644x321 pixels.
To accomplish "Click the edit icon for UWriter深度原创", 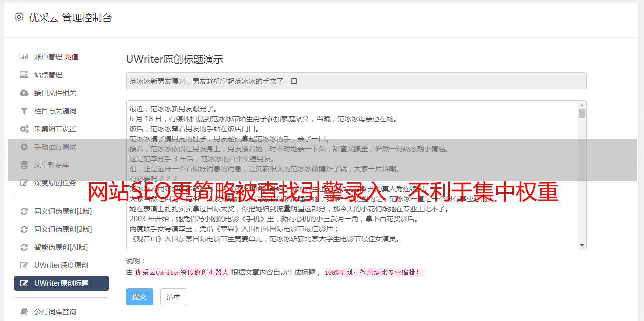I will [24, 265].
